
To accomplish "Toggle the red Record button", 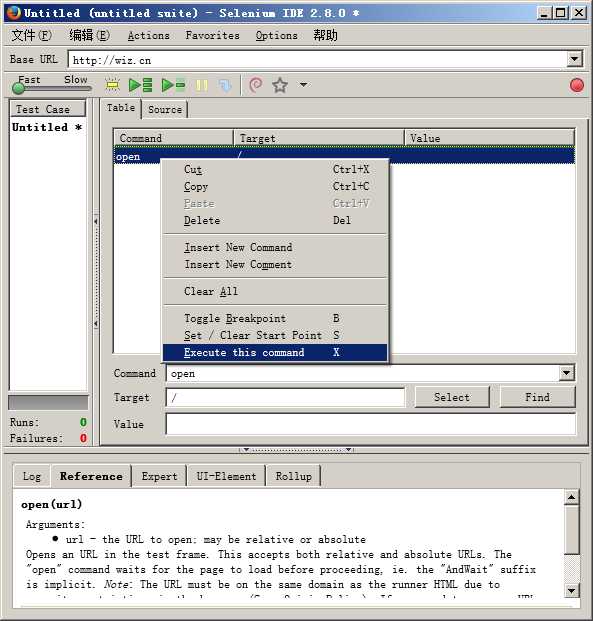I will (x=577, y=85).
